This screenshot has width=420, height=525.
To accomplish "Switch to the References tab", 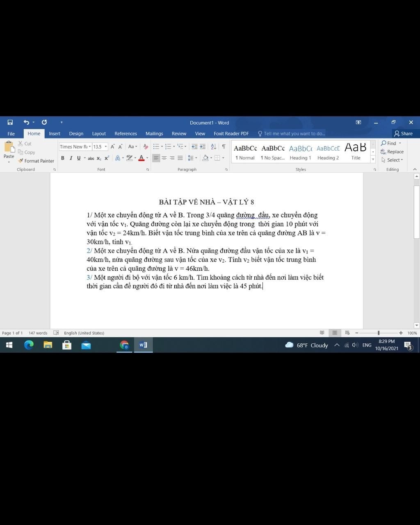I will (126, 134).
